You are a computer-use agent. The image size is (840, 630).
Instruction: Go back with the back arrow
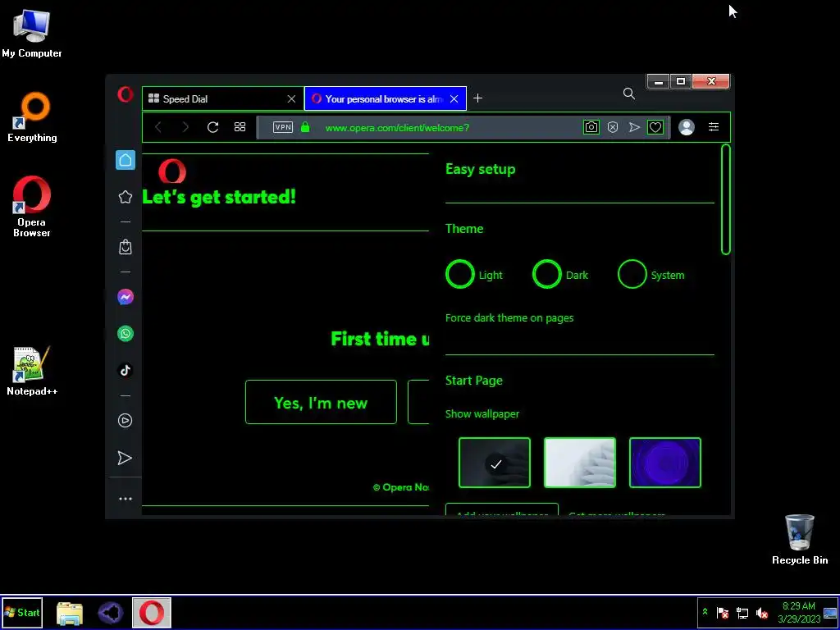(158, 127)
